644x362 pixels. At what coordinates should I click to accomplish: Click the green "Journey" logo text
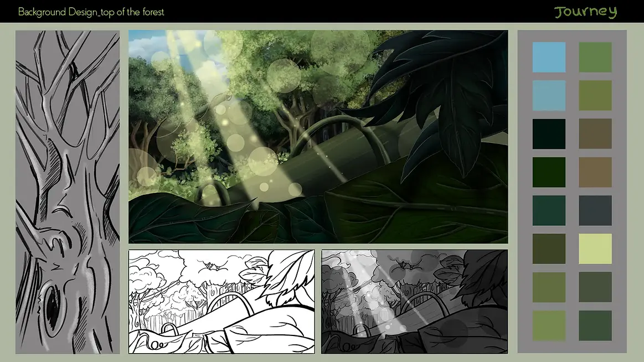tap(586, 12)
